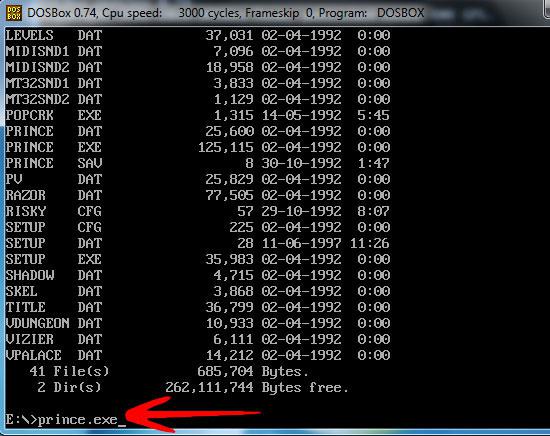Click the DOSBox icon in title bar

[14, 13]
